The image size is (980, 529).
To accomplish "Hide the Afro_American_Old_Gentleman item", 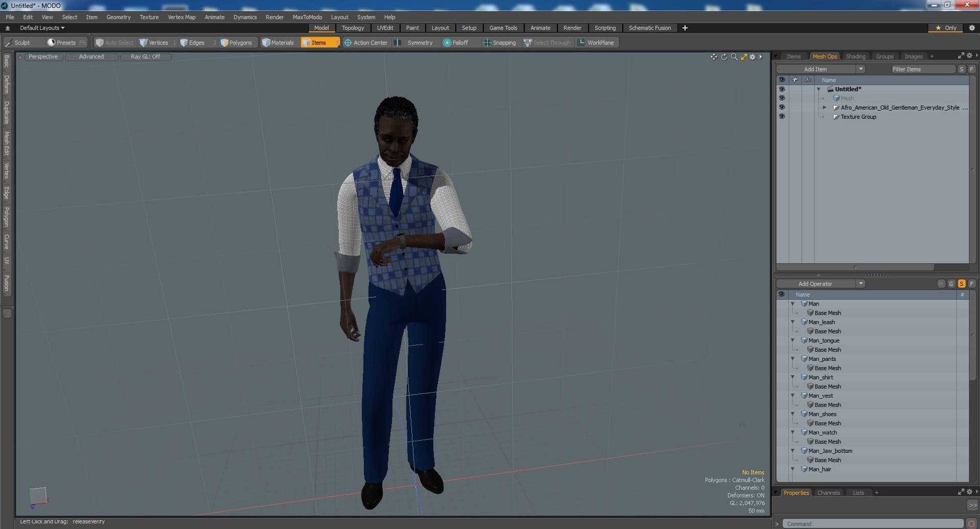I will click(x=781, y=108).
